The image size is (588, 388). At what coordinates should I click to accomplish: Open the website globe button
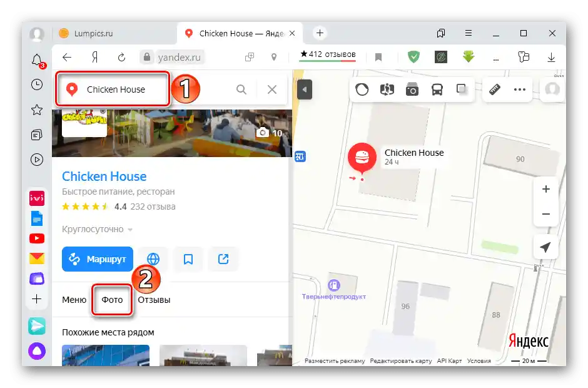point(153,259)
